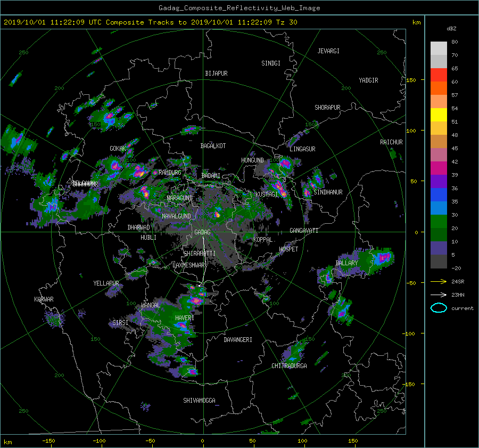Screen dimensions: 479x448
Task: Click the KARWAR city label
Action: [x=44, y=299]
